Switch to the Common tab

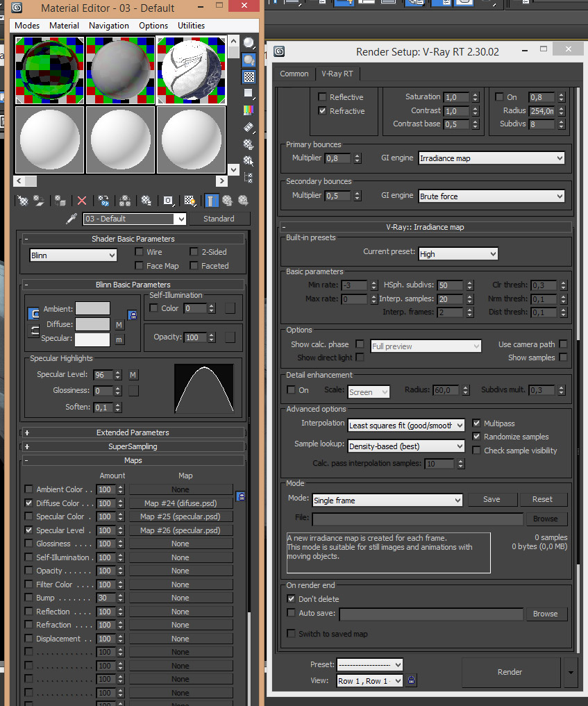coord(294,74)
